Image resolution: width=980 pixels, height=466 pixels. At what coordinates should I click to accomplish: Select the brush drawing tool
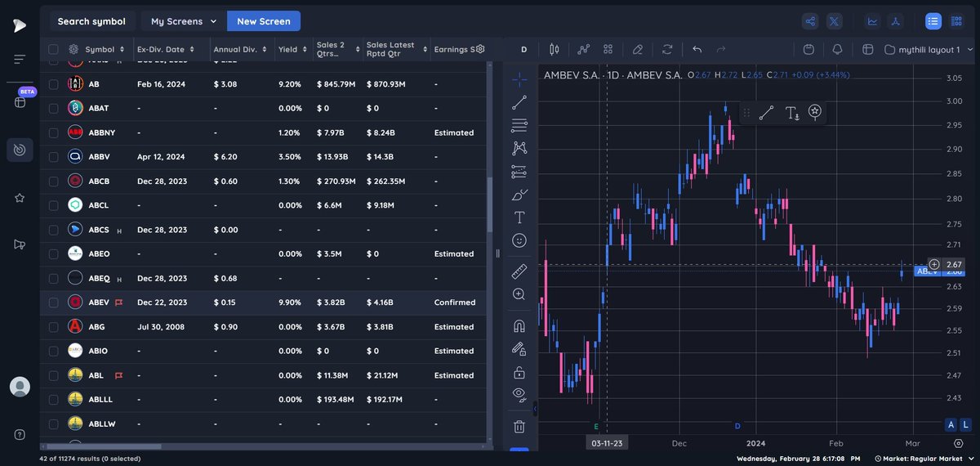click(x=519, y=195)
